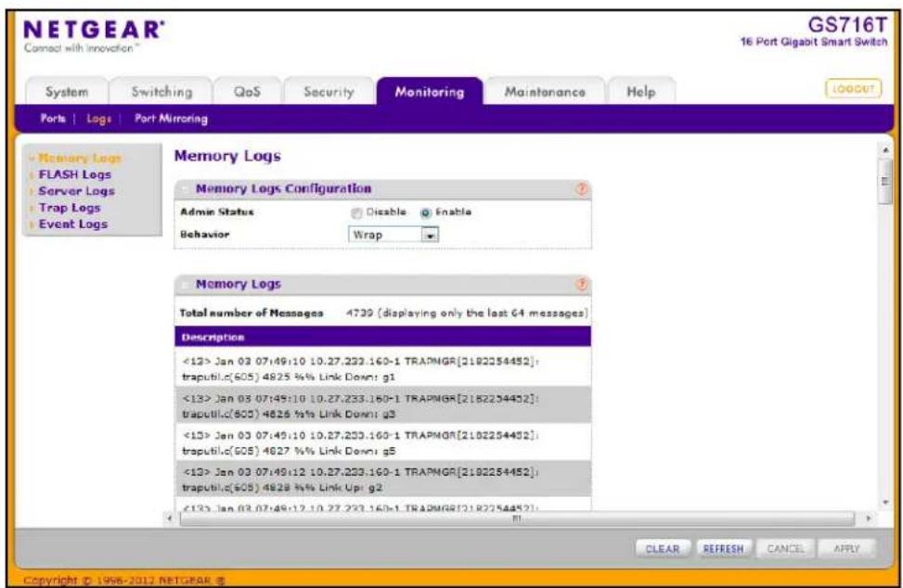Open Trap Logs in sidebar
Viewport: 903px width, 588px height.
(69, 208)
